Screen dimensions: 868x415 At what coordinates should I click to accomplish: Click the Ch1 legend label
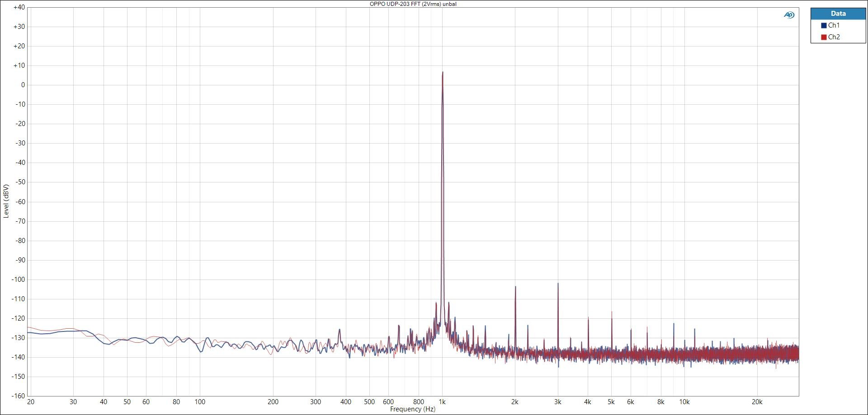[834, 25]
